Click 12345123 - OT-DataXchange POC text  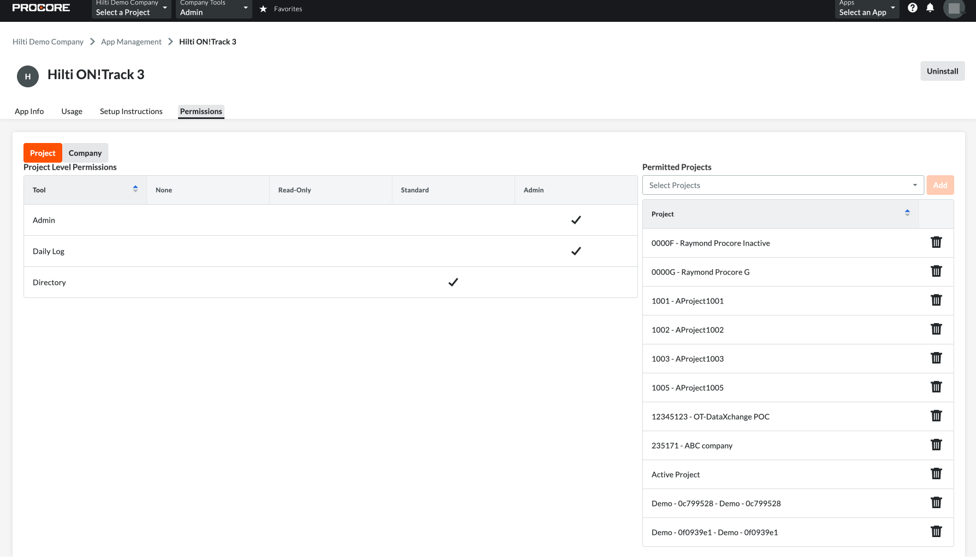tap(710, 416)
